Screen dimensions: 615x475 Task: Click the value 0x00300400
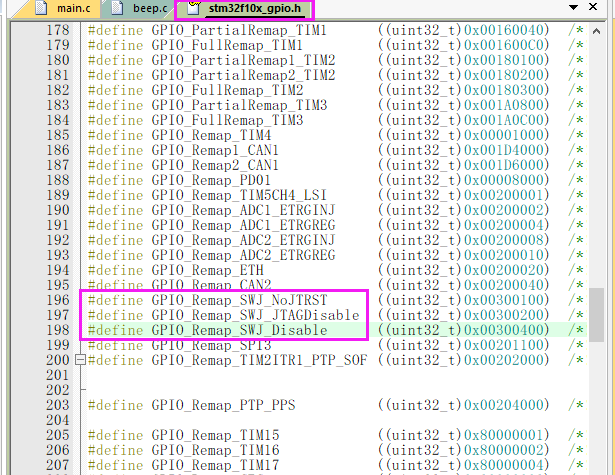[504, 330]
